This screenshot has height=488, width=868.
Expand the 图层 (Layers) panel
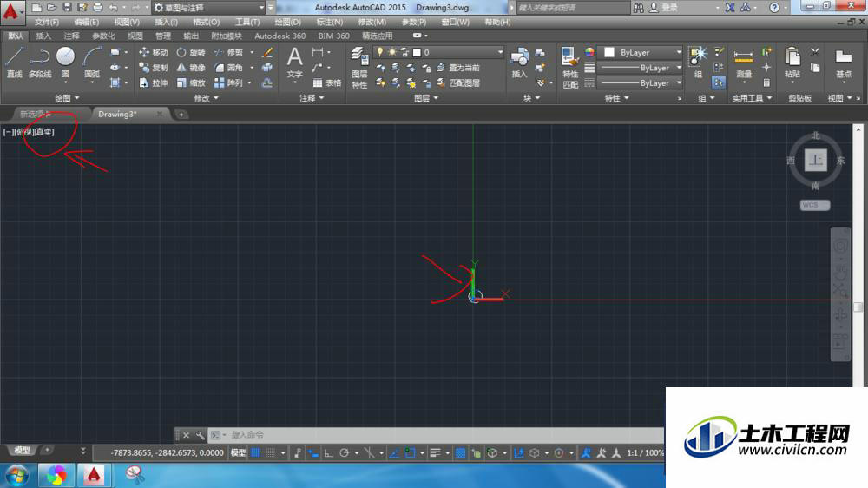click(x=426, y=98)
